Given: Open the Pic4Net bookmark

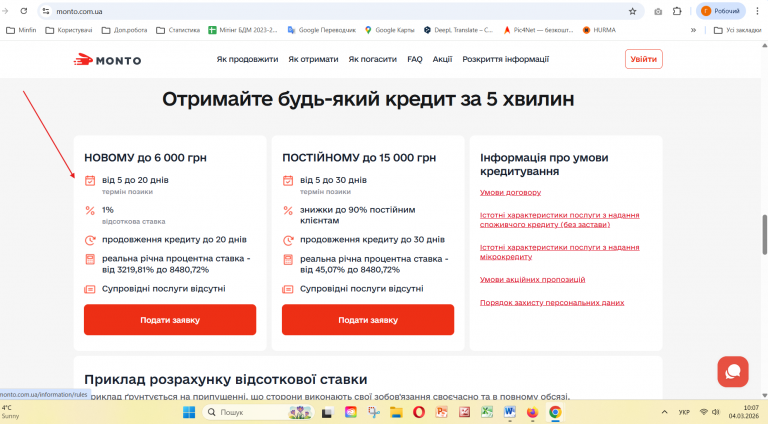Looking at the screenshot, I should (538, 30).
